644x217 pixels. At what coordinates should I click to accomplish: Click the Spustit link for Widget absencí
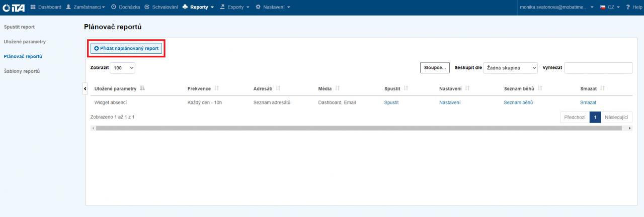pos(391,102)
